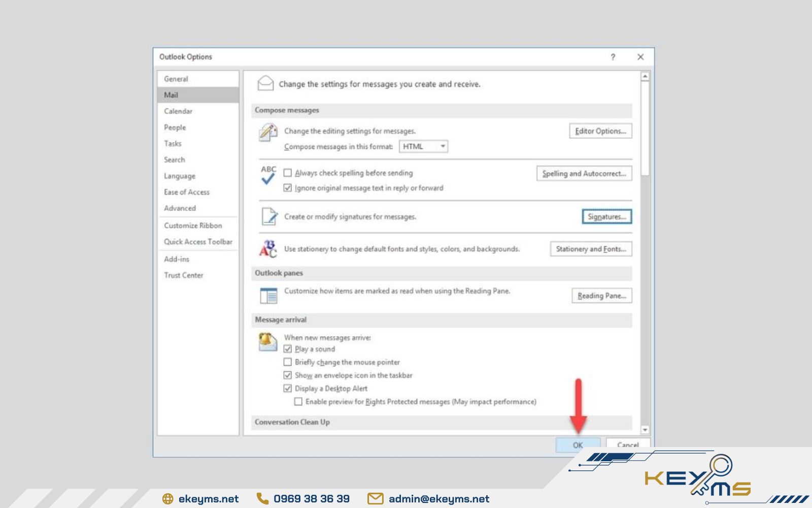812x508 pixels.
Task: Open the Calendar options category
Action: point(198,111)
